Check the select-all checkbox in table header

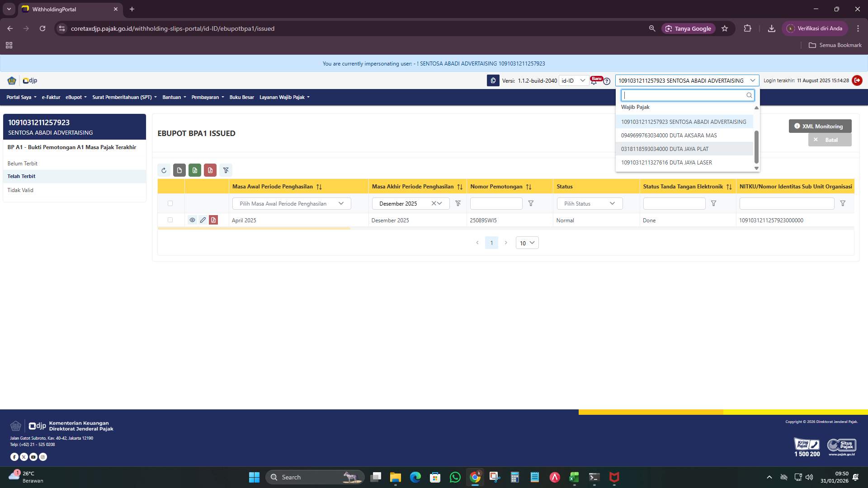tap(170, 203)
